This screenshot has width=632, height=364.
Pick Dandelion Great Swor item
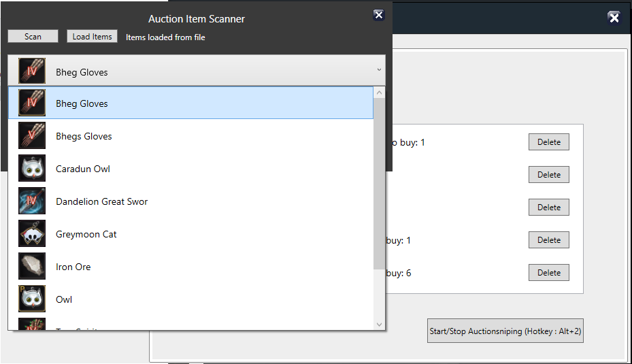click(x=190, y=201)
